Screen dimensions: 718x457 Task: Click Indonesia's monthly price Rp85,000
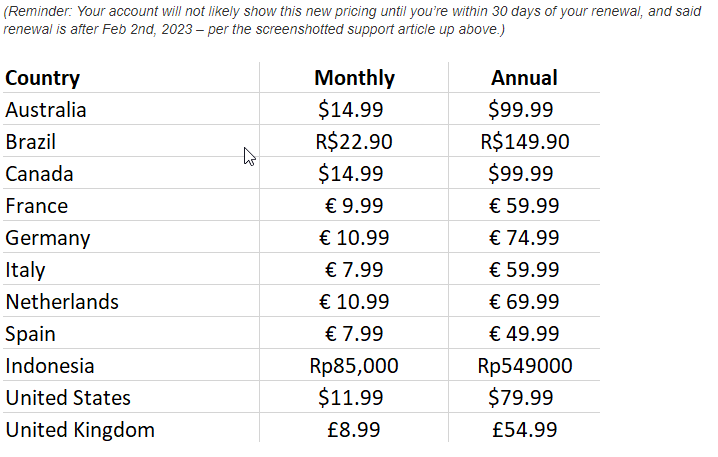click(354, 366)
